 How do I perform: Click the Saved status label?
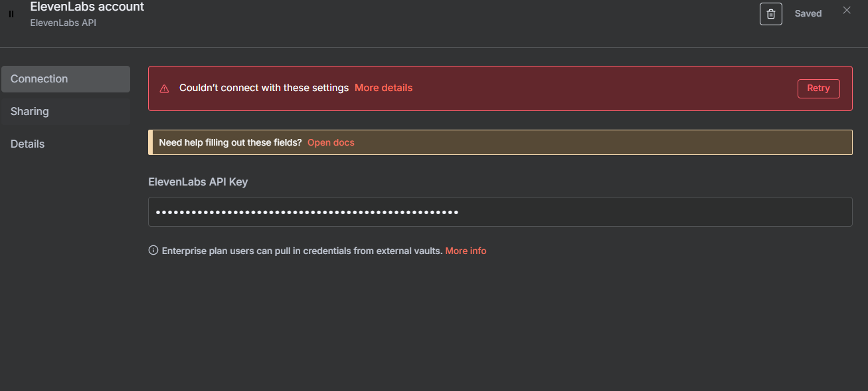808,13
